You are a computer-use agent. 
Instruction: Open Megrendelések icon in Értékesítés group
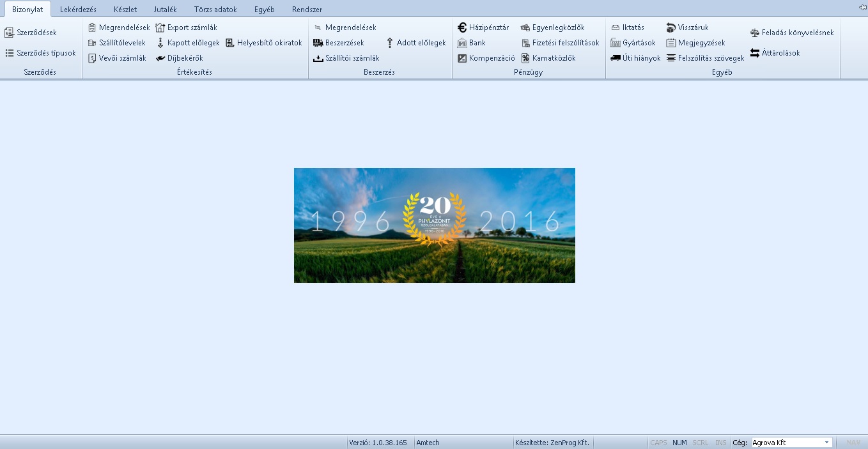click(92, 27)
